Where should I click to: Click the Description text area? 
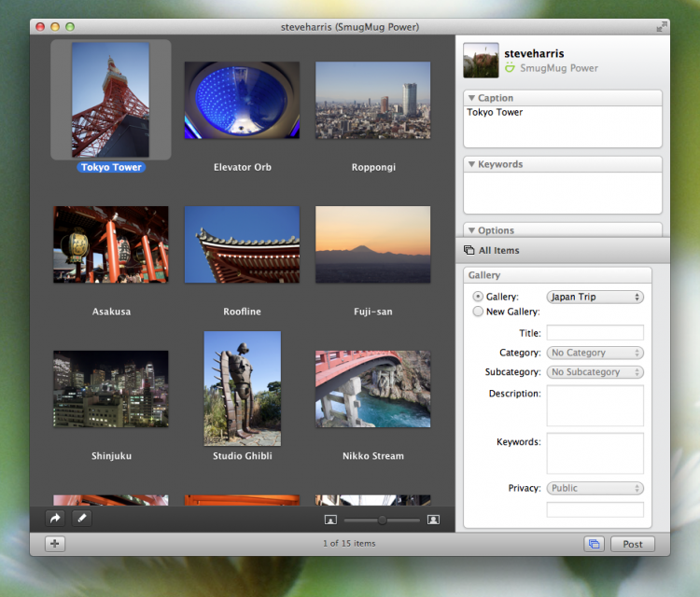[595, 406]
